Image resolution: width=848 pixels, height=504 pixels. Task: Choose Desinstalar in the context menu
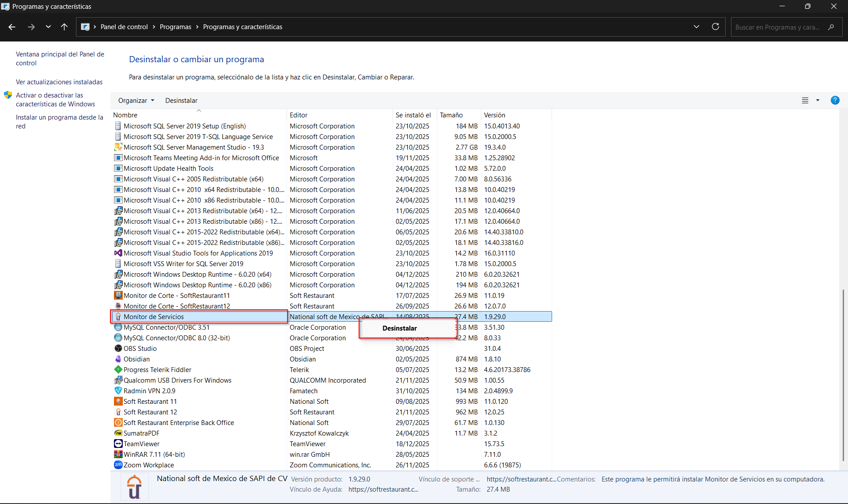(x=399, y=328)
